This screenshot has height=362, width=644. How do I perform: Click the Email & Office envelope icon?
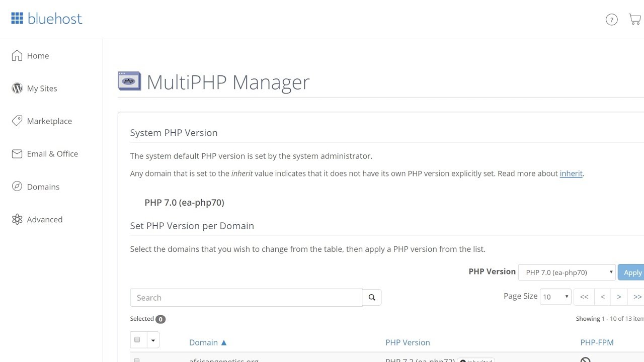17,154
